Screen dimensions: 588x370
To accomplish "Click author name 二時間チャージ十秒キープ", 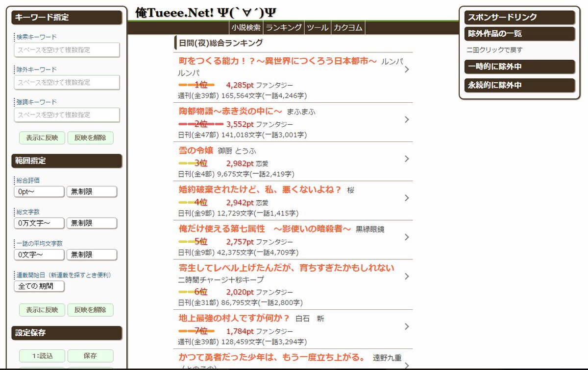I will [x=221, y=279].
